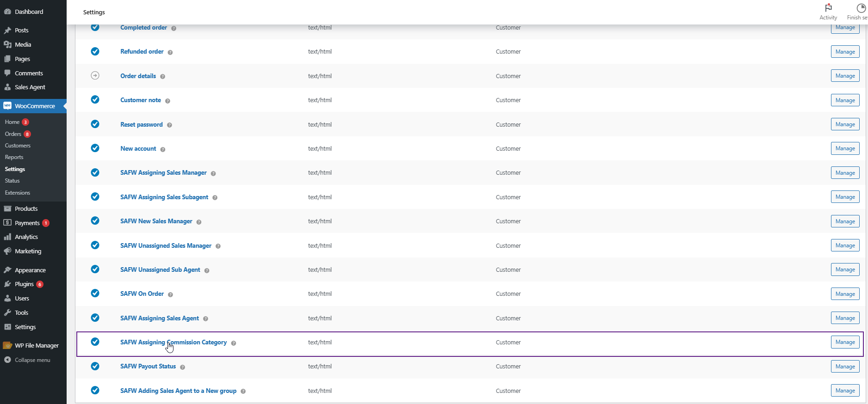This screenshot has width=868, height=404.
Task: Click the Analytics bar chart icon
Action: pyautogui.click(x=7, y=237)
